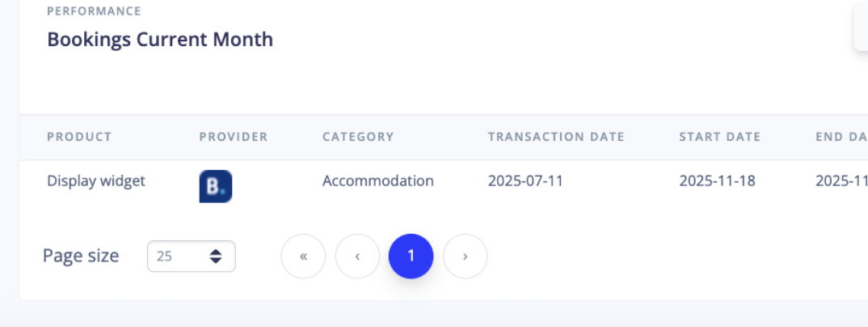Click start date 2025-11-18 cell

point(717,180)
